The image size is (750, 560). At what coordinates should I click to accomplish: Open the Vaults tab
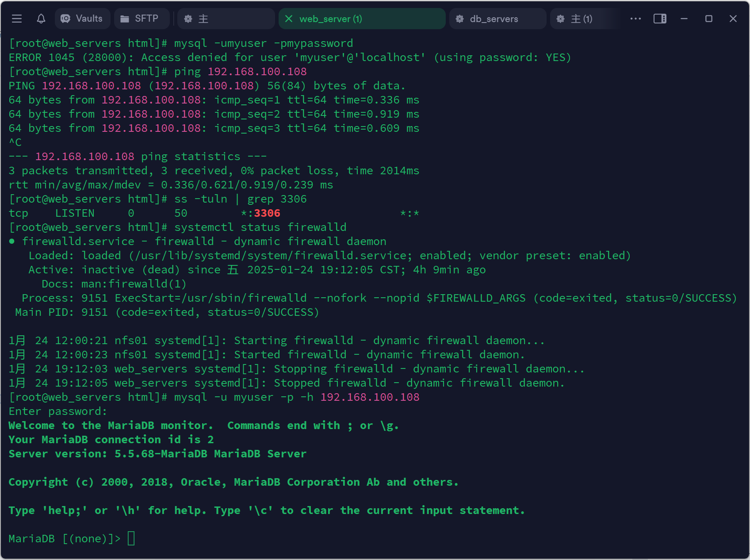click(82, 19)
